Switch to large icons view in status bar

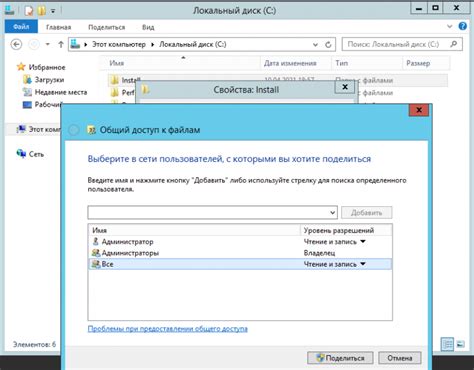(x=460, y=344)
